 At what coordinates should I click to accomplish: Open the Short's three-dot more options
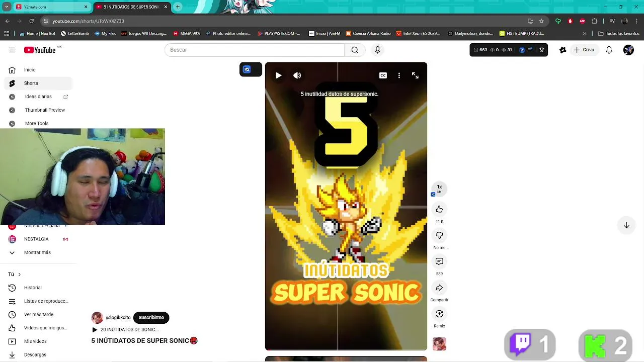(399, 75)
